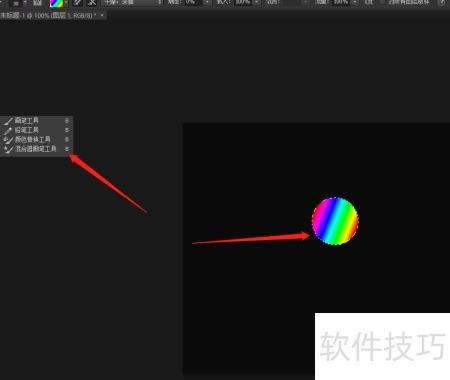Enable the airbrush option icon

point(369,2)
